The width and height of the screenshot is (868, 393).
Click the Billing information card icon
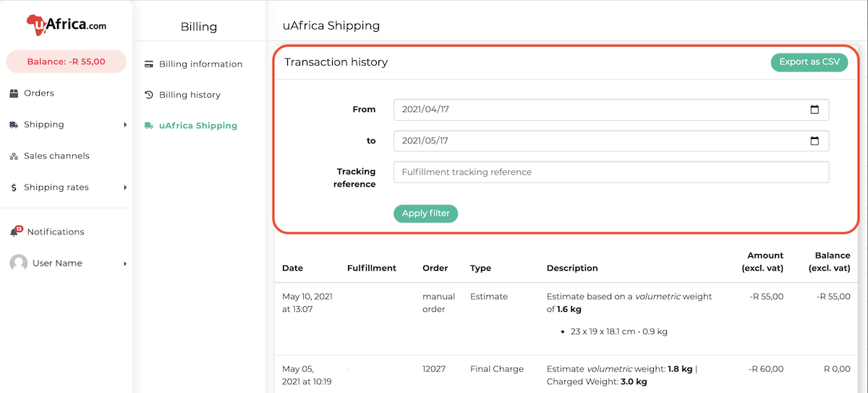[149, 64]
